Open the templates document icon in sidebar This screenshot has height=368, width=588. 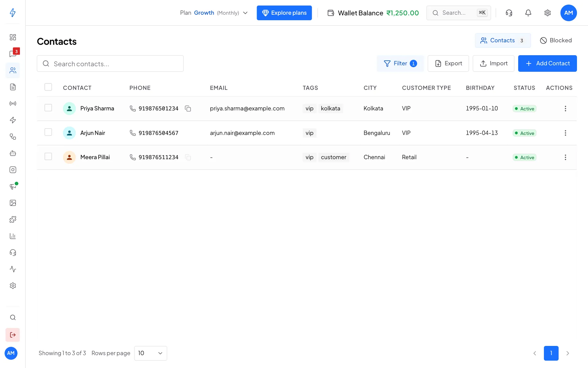[13, 87]
